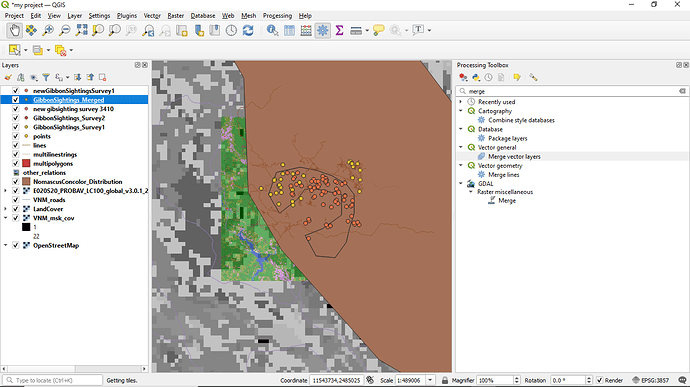Click the Zoom In magnifier tool

[x=48, y=30]
